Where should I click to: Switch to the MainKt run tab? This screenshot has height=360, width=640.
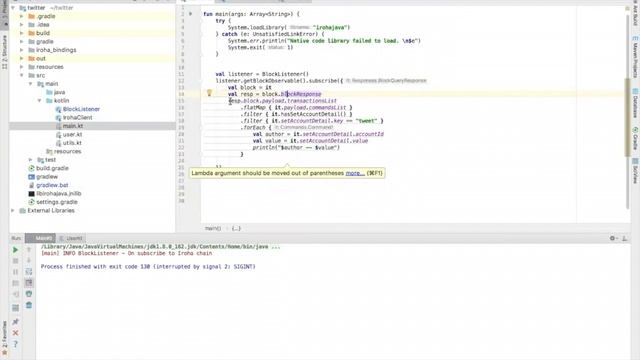tap(40, 238)
